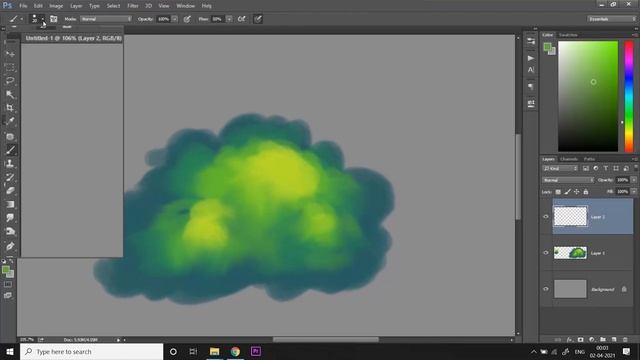The height and width of the screenshot is (360, 640).
Task: Switch to the Swatches tab
Action: tap(568, 35)
